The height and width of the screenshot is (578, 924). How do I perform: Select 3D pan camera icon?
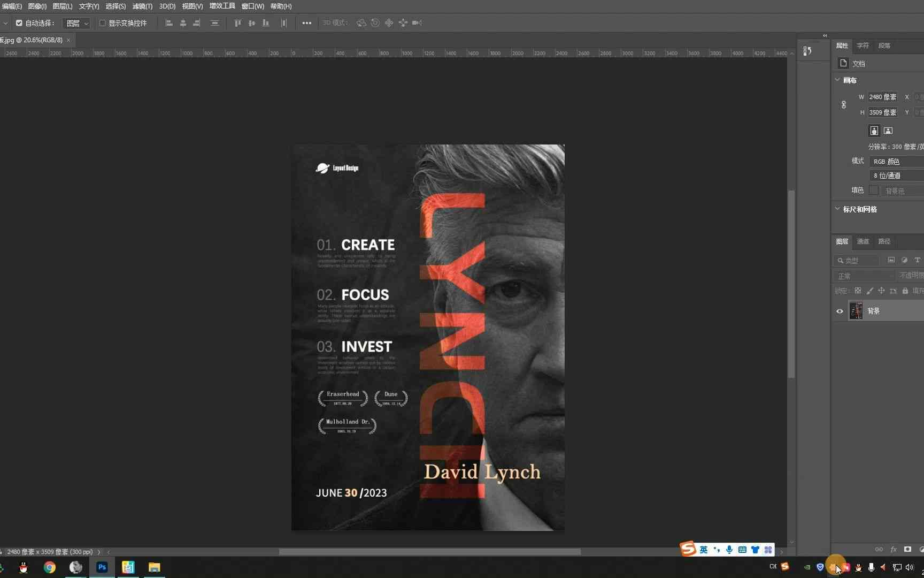(389, 23)
